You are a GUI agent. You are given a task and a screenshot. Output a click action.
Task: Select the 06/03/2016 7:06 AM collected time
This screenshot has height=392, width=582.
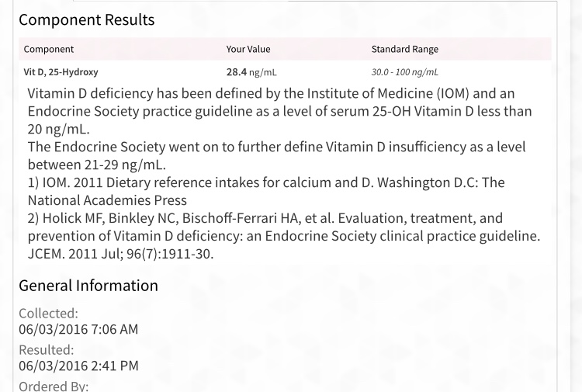point(78,329)
